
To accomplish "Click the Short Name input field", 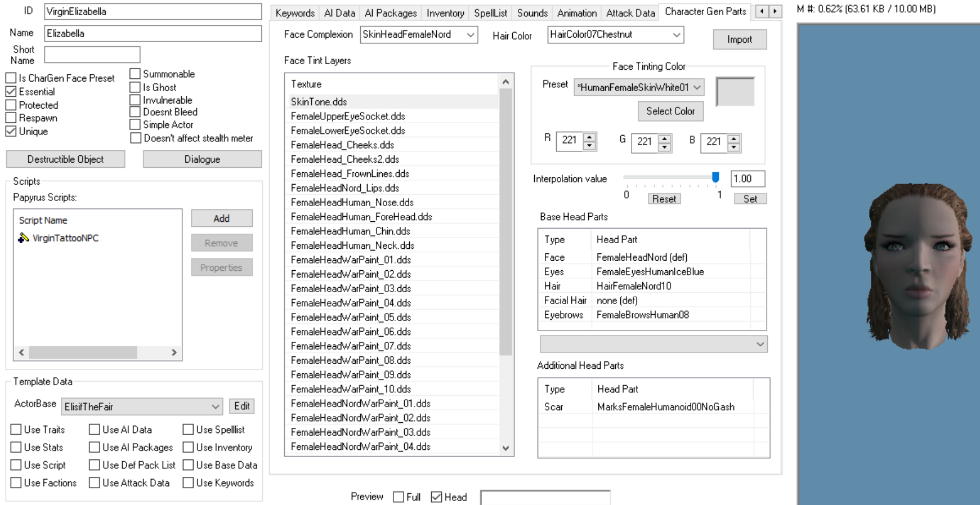I will coord(92,55).
